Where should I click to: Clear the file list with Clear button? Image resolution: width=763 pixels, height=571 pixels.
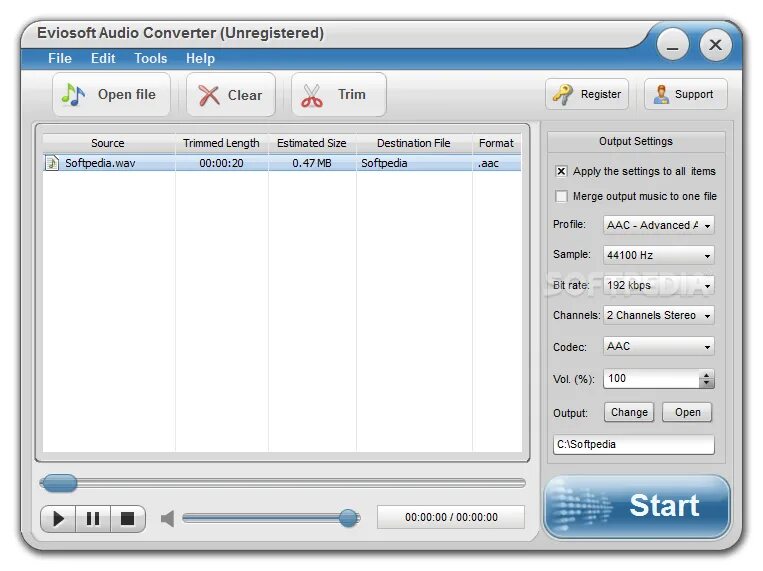(231, 94)
